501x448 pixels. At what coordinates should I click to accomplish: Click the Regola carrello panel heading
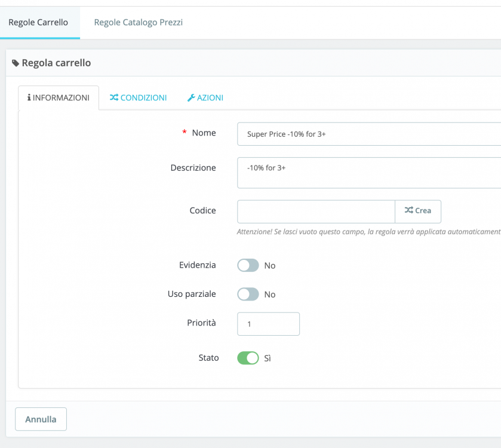pyautogui.click(x=56, y=63)
